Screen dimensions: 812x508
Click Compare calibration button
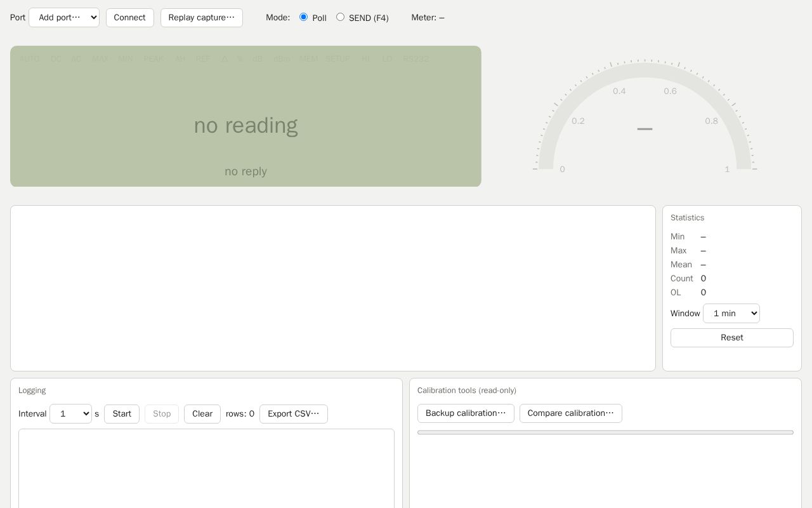571,413
